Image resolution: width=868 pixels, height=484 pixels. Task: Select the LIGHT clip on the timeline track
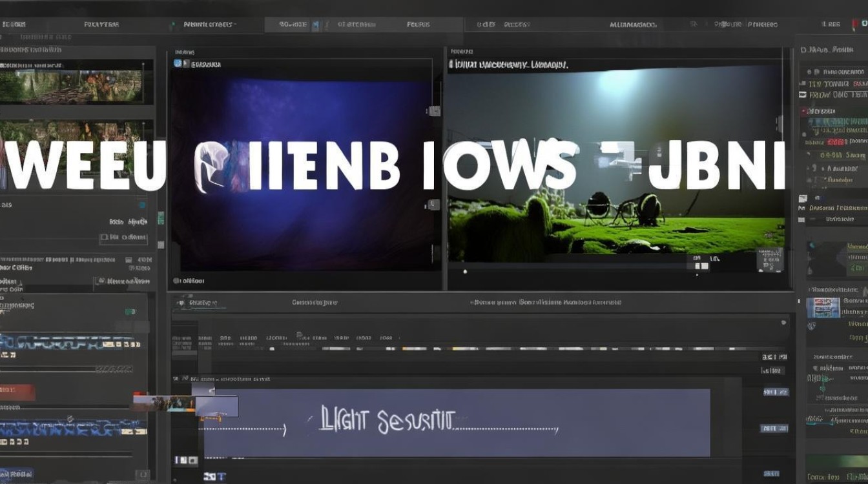tap(457, 422)
